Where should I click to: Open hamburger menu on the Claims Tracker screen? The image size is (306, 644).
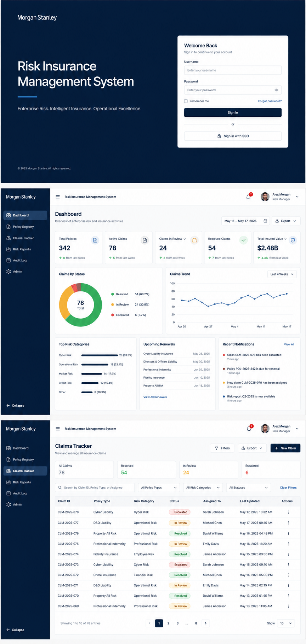pyautogui.click(x=58, y=429)
